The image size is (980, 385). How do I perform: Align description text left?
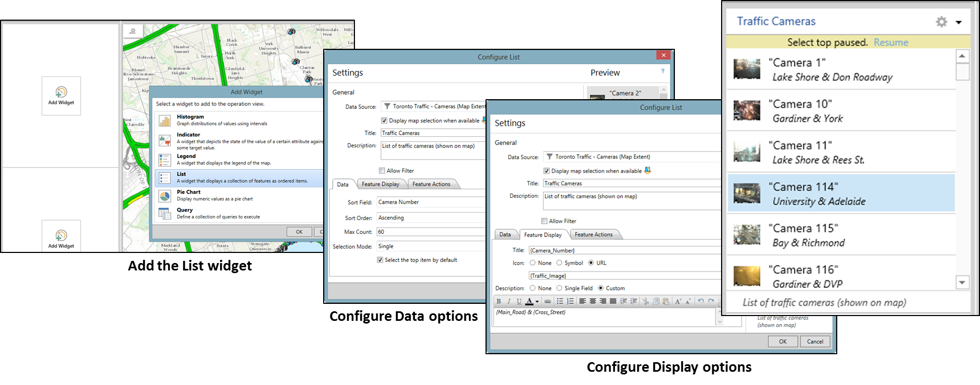(x=583, y=301)
